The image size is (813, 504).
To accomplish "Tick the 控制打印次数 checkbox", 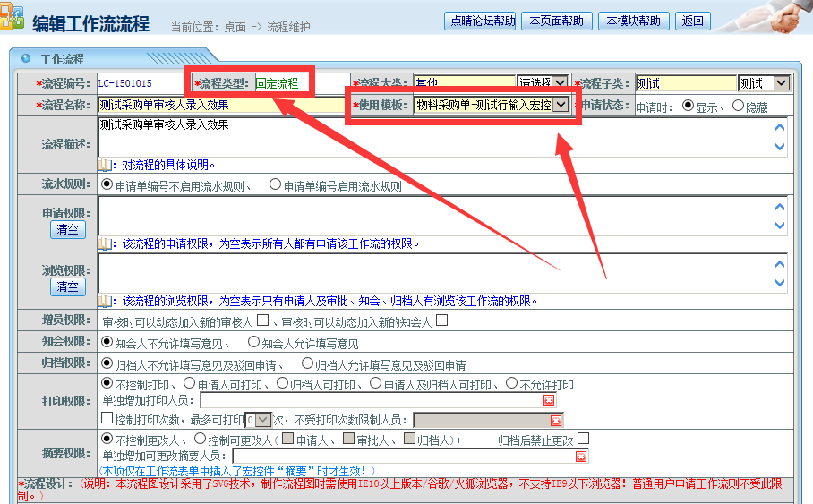I will [107, 418].
